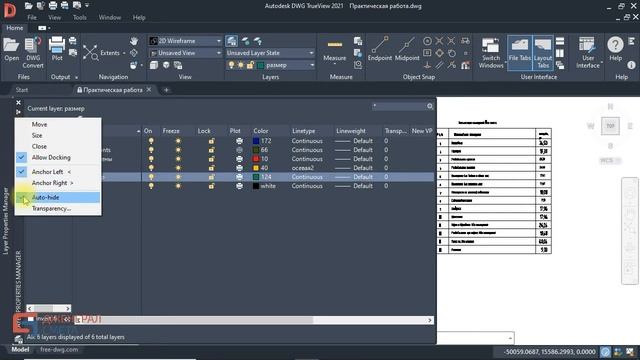The width and height of the screenshot is (640, 360).
Task: Toggle Freeze sun for white layer
Action: pyautogui.click(x=178, y=186)
